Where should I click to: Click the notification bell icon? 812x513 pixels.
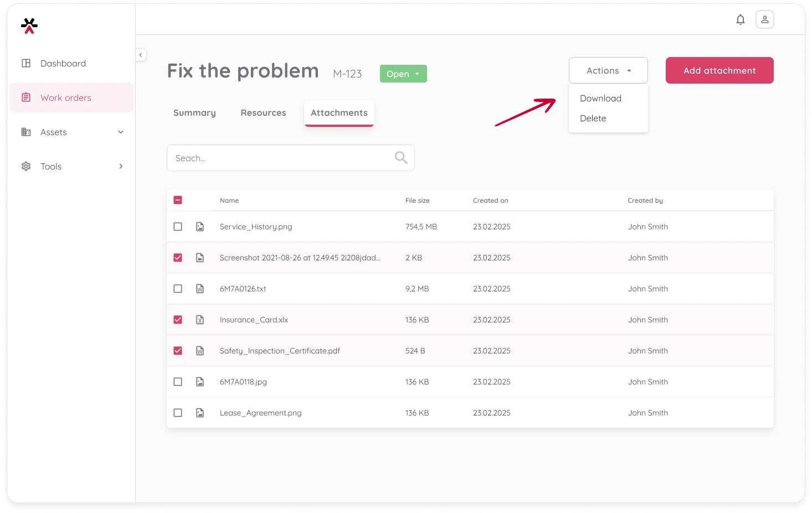(x=740, y=20)
